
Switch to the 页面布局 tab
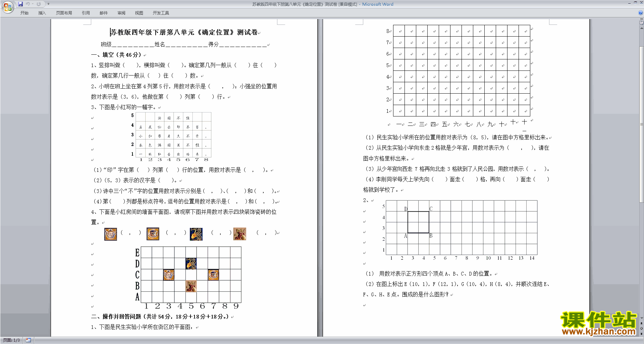click(64, 13)
